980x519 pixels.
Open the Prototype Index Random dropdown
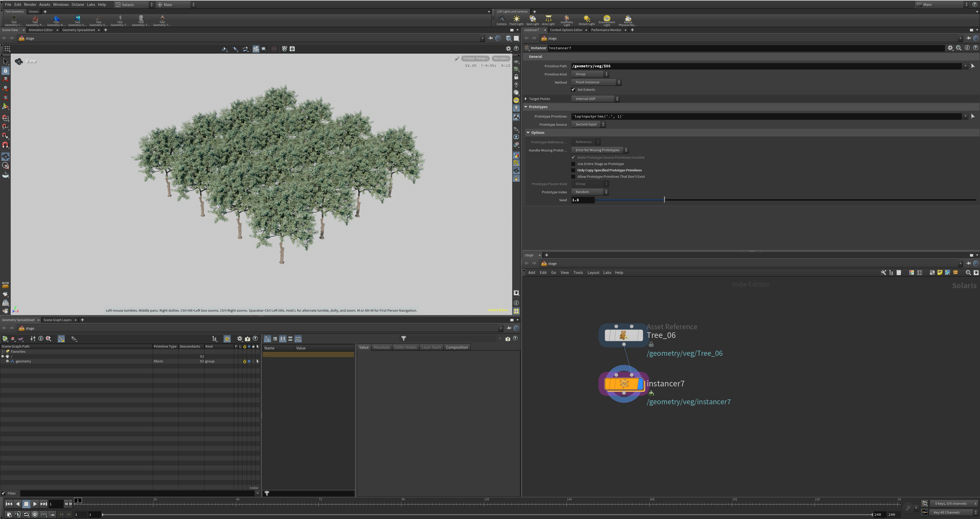click(x=590, y=192)
